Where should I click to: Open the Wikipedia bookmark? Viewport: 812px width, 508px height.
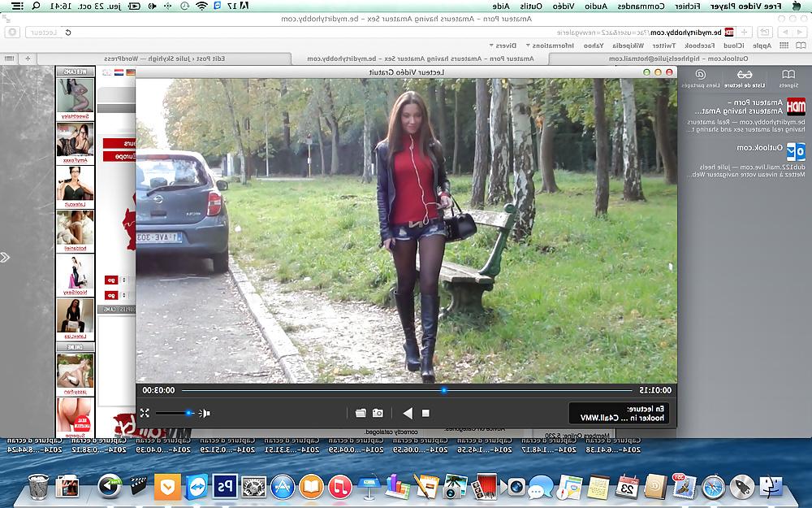[x=628, y=46]
